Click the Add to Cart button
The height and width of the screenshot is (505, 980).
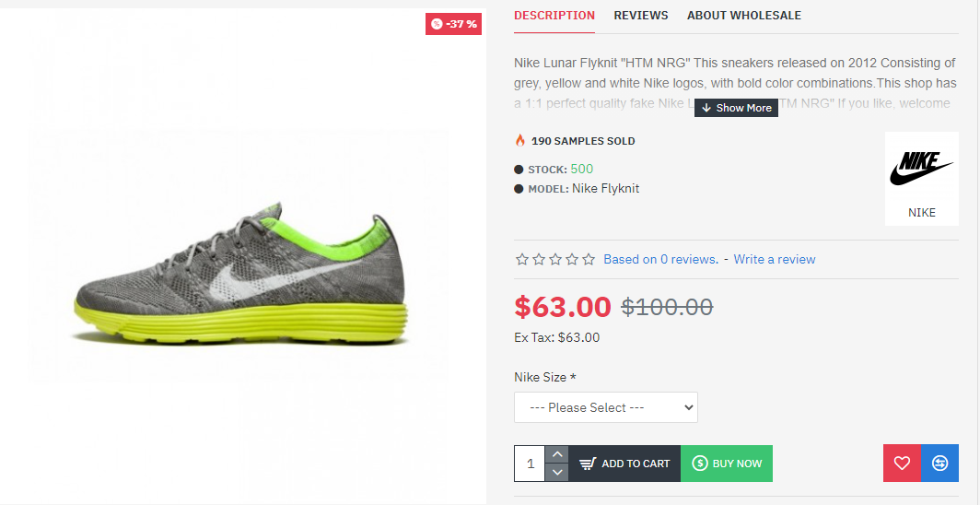624,464
